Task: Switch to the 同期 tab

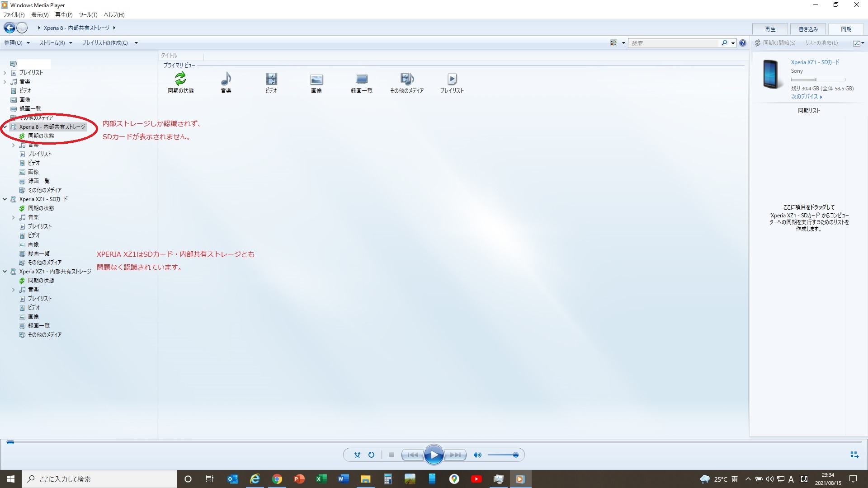Action: (846, 29)
